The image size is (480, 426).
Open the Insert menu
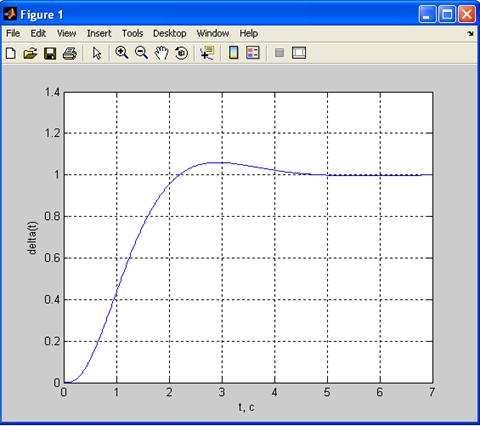pos(99,33)
